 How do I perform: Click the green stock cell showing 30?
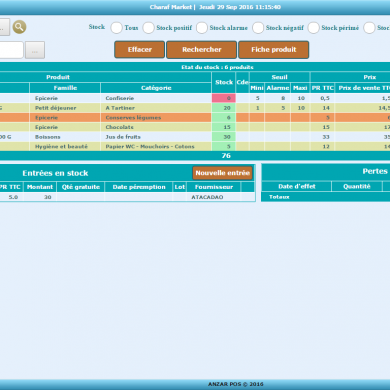[x=224, y=137]
